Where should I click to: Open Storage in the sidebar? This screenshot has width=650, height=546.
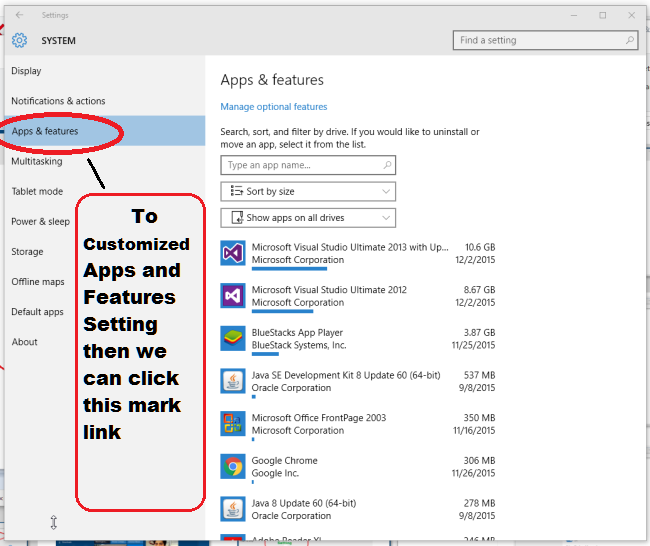pyautogui.click(x=27, y=252)
